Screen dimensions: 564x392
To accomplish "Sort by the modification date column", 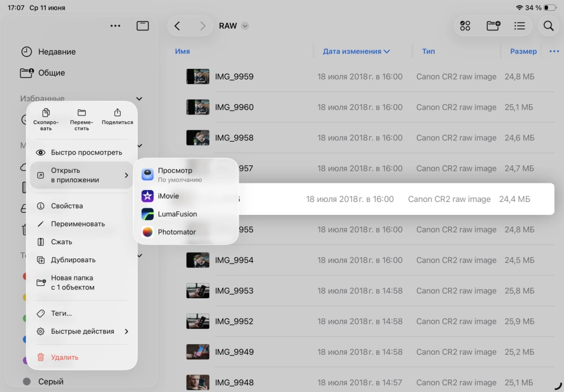I will click(x=356, y=51).
